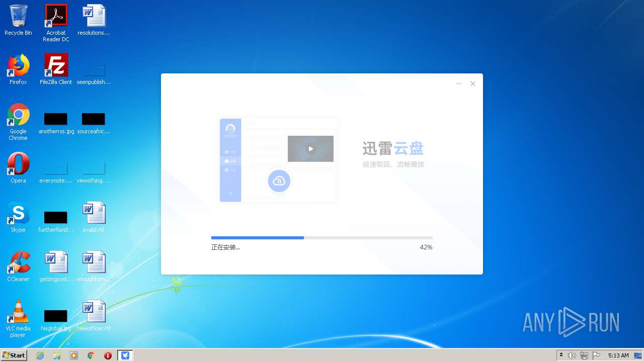The width and height of the screenshot is (644, 362).
Task: Open the gettingpost Word document
Action: (x=56, y=266)
